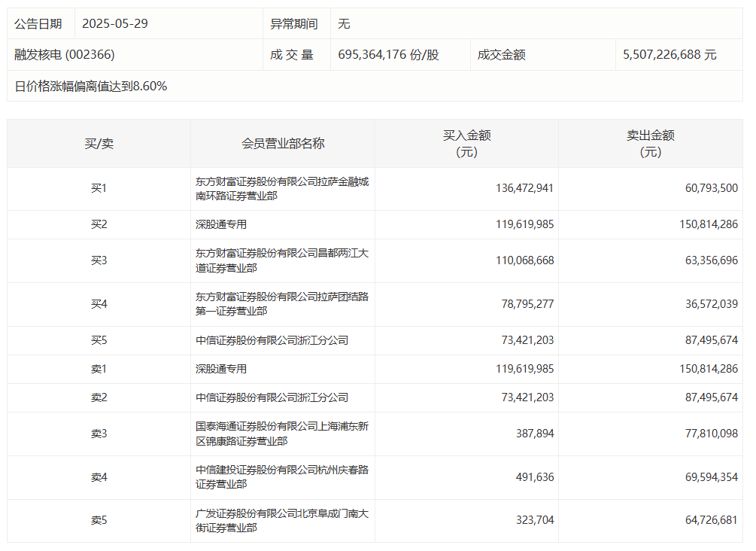Screen dimensions: 756x551
Task: Click the 买入金额 (元) column header
Action: point(466,143)
